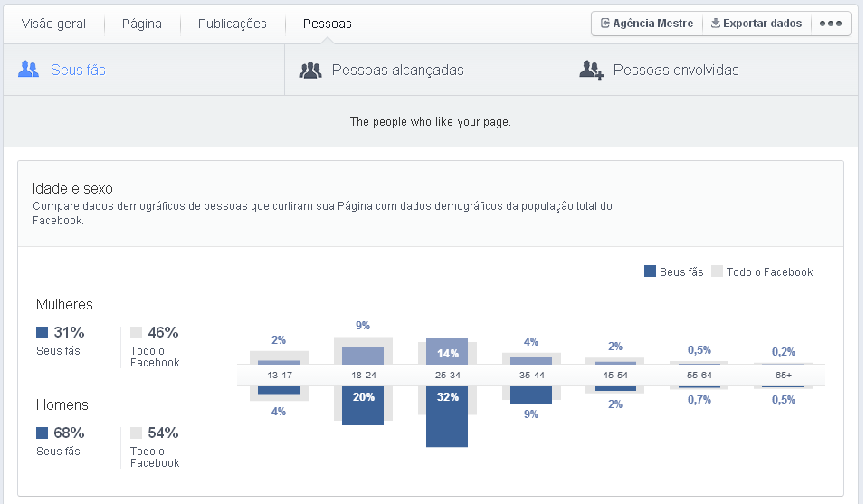Image resolution: width=866 pixels, height=504 pixels.
Task: Click the Exportar dados button
Action: point(756,24)
